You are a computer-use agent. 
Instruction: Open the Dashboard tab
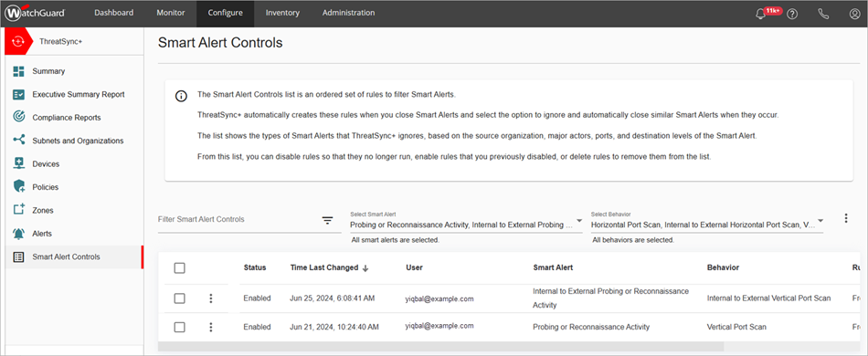[x=113, y=13]
